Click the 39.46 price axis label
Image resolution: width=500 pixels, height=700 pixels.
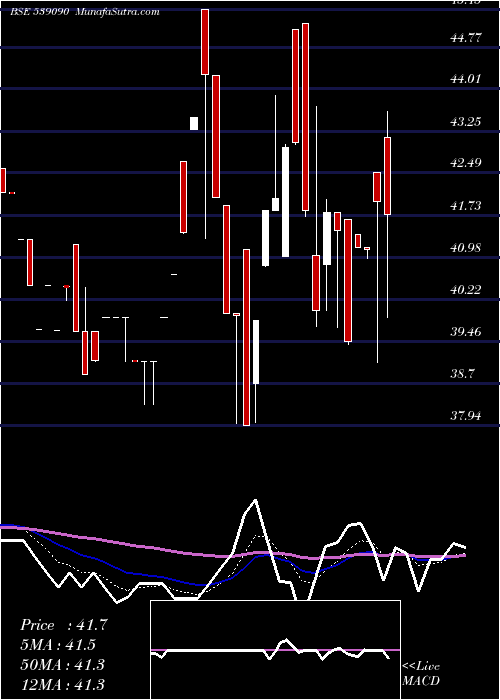pos(466,332)
